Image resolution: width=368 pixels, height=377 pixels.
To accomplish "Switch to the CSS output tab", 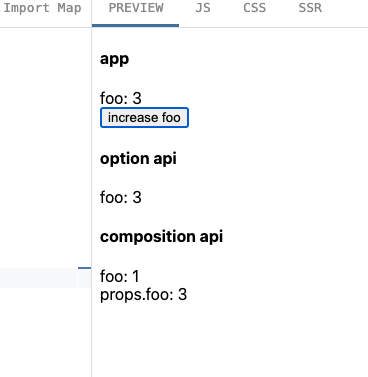I will coord(254,8).
